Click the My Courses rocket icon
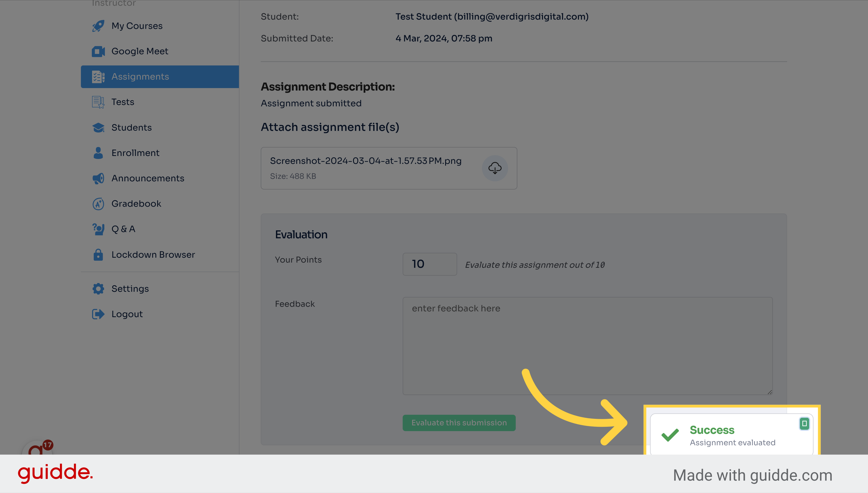868x493 pixels. (98, 26)
